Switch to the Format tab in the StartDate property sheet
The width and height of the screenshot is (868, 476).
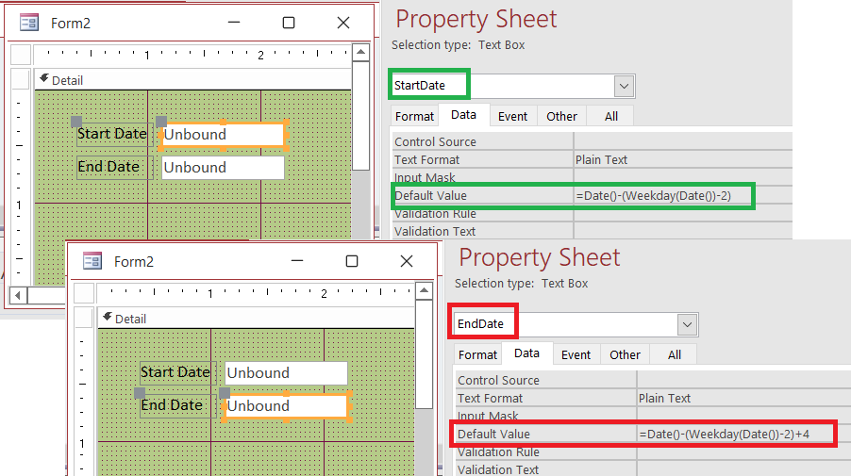(414, 116)
